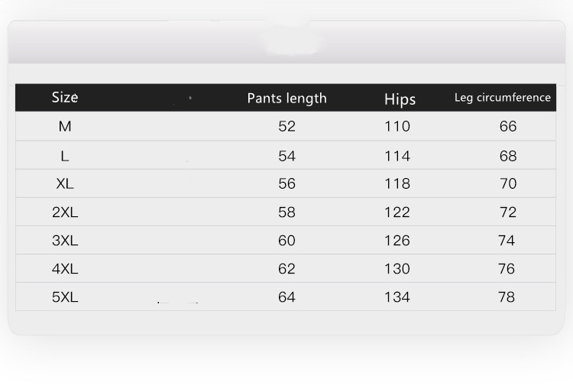Click leg circumference value 76

coord(507,269)
